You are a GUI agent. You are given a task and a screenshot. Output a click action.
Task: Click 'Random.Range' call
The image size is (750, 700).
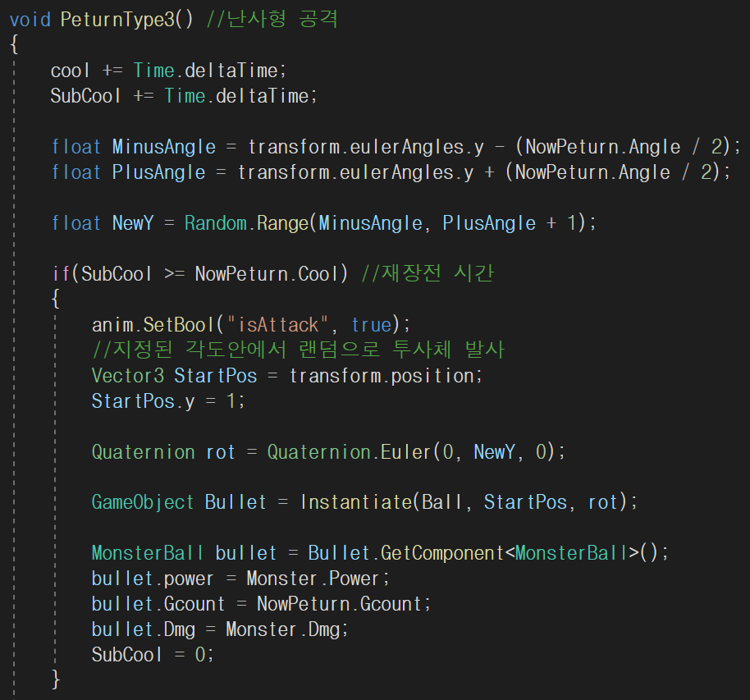coord(246,223)
